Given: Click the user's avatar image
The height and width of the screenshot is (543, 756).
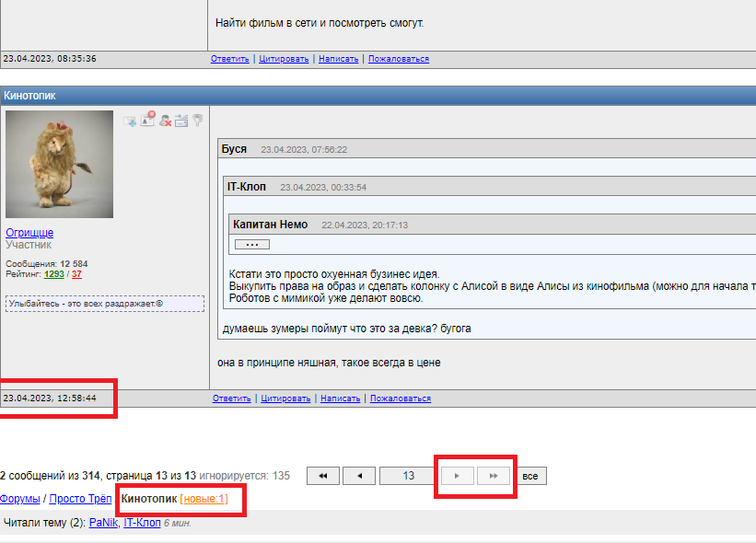Looking at the screenshot, I should pyautogui.click(x=59, y=164).
